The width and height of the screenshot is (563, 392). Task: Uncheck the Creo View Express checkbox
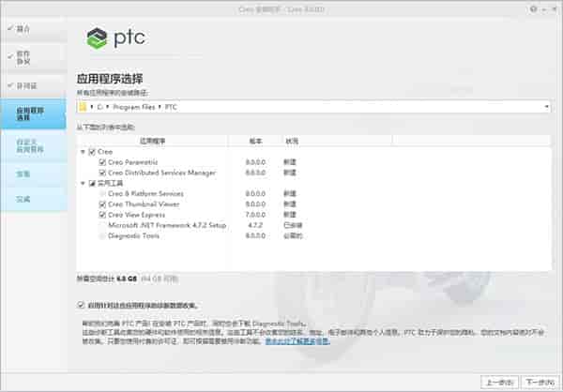[x=102, y=215]
